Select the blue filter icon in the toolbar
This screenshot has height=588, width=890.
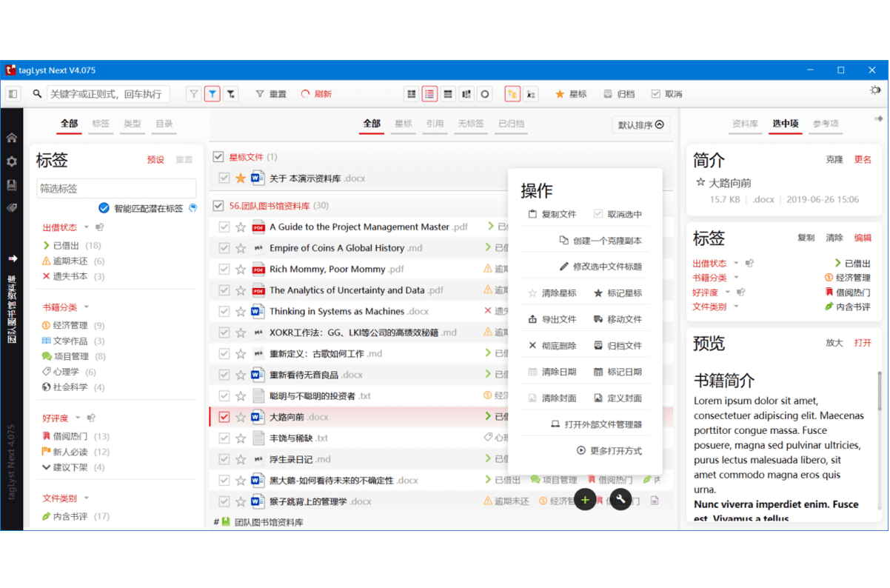(x=213, y=93)
